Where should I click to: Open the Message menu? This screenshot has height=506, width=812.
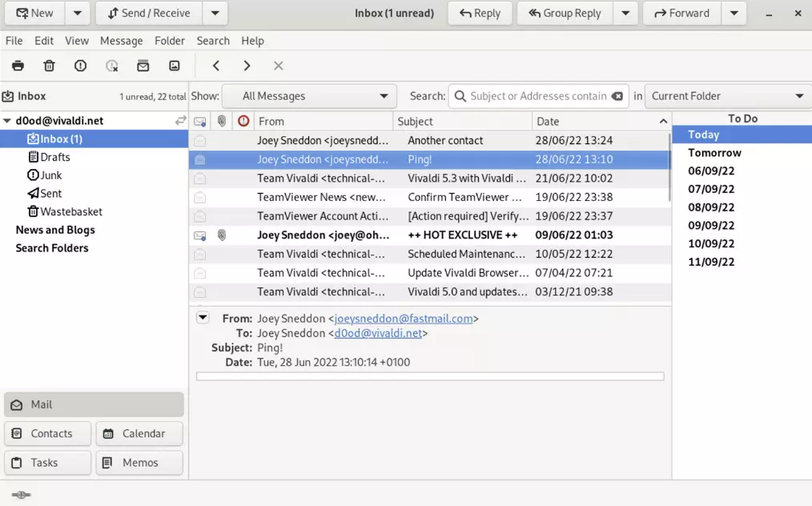tap(121, 40)
